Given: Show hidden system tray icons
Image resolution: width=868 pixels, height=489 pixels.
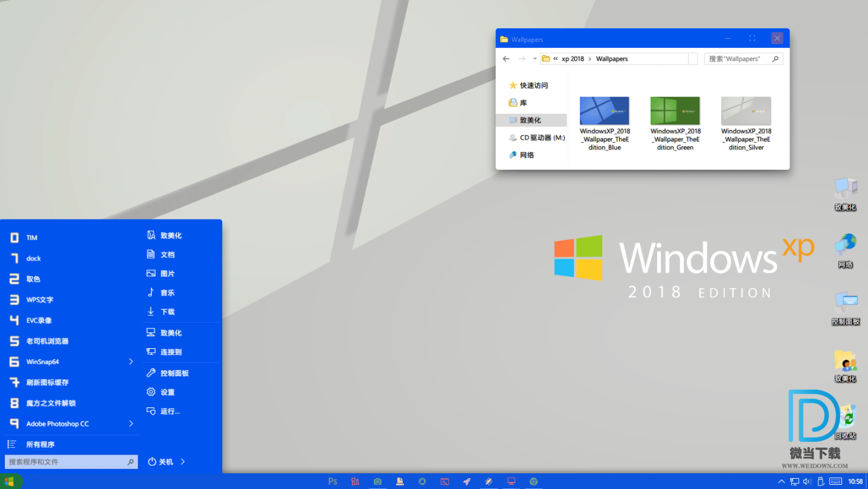Looking at the screenshot, I should (x=782, y=482).
